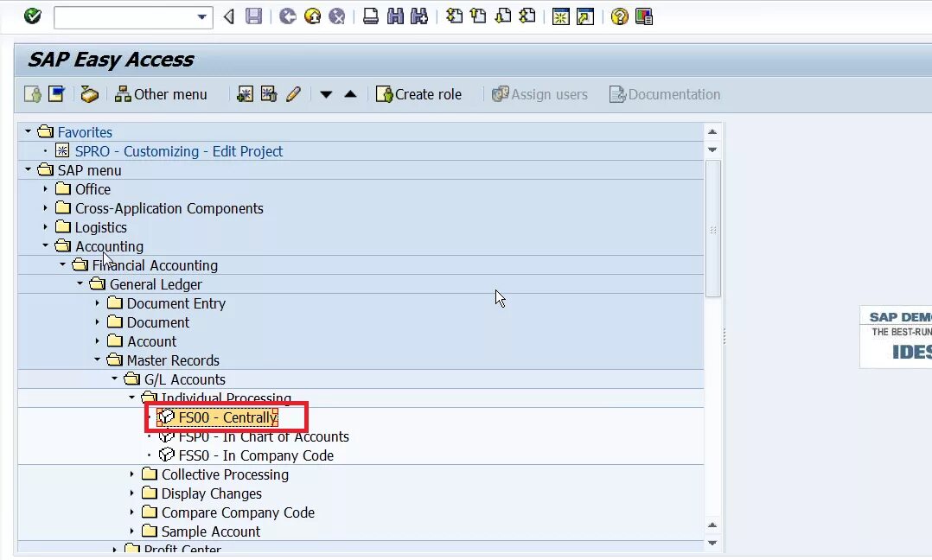
Task: Click the Next Page icon
Action: 503,16
